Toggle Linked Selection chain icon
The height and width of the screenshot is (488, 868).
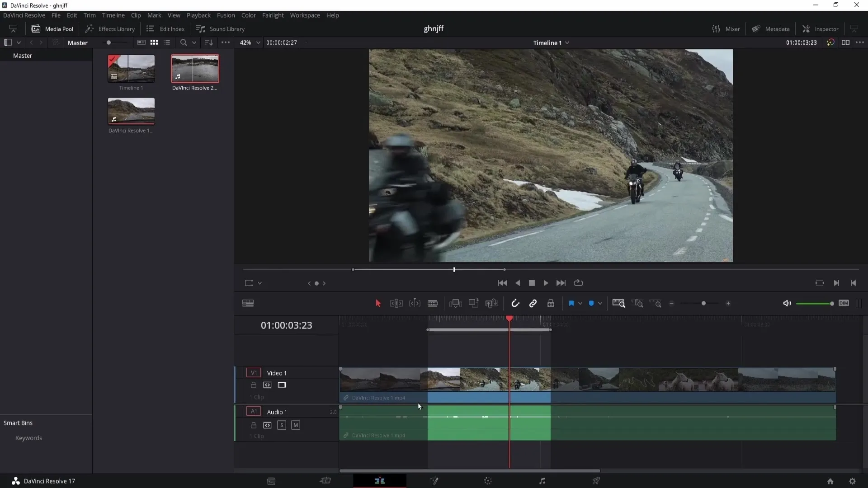coord(533,303)
